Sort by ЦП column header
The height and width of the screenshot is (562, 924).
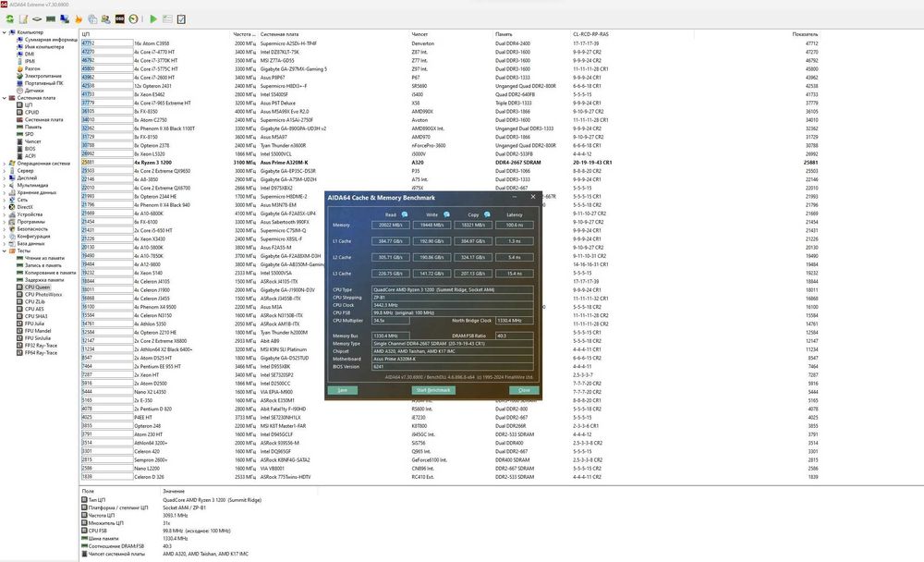click(x=155, y=34)
